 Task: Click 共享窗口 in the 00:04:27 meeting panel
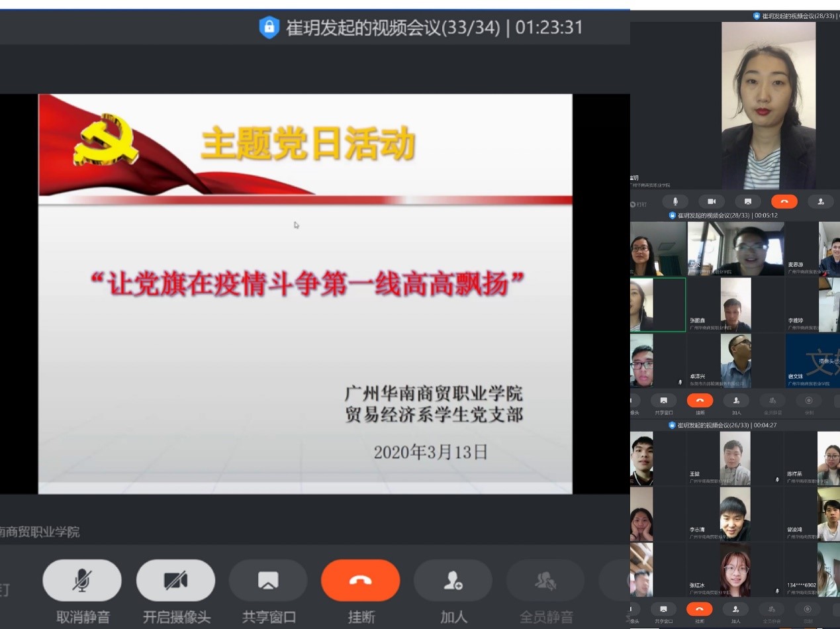click(663, 608)
